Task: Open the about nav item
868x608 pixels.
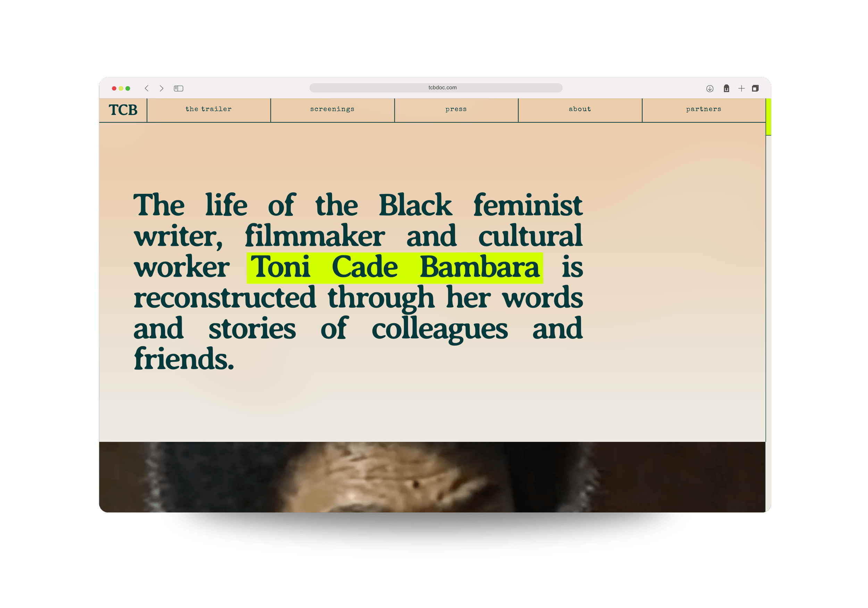Action: (580, 109)
